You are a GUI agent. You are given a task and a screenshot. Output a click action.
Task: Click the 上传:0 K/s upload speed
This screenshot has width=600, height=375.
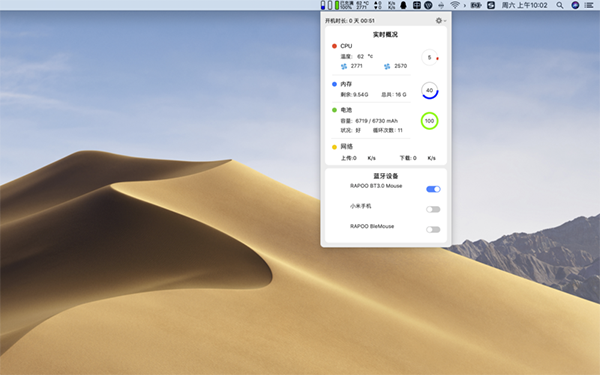pyautogui.click(x=358, y=158)
